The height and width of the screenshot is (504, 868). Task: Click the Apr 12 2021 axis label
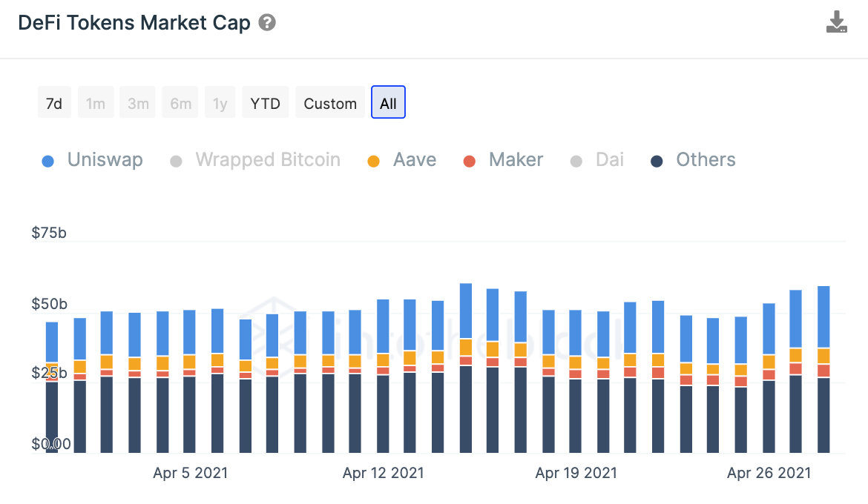[383, 473]
